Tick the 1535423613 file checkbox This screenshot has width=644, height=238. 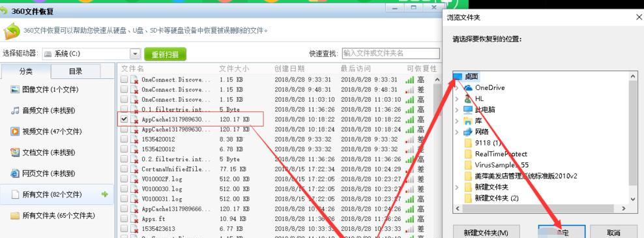[124, 229]
